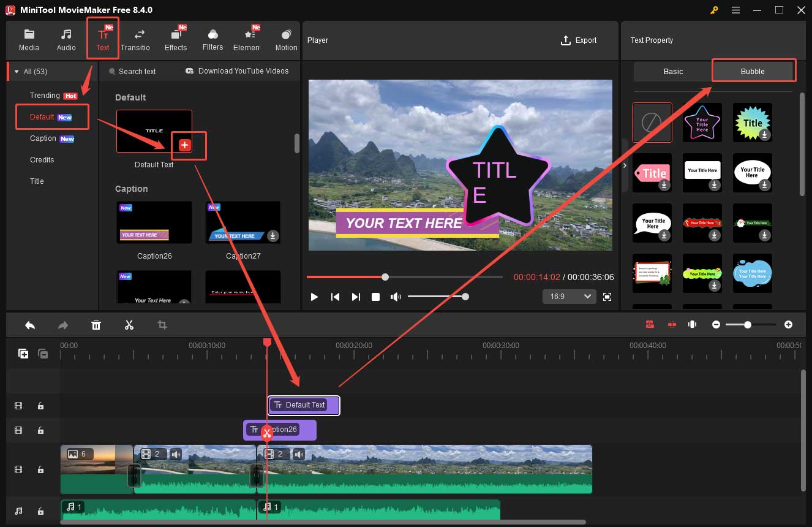
Task: Open the Media panel
Action: pos(29,39)
